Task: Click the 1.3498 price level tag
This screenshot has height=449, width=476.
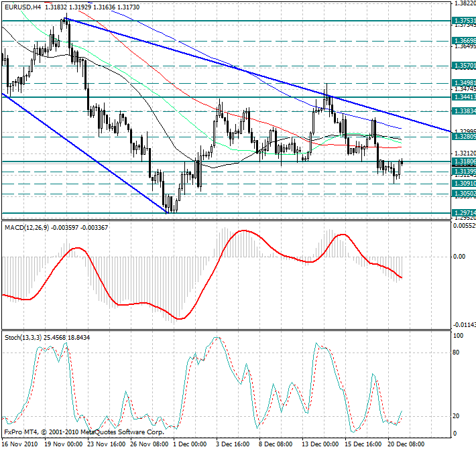Action: tap(464, 83)
